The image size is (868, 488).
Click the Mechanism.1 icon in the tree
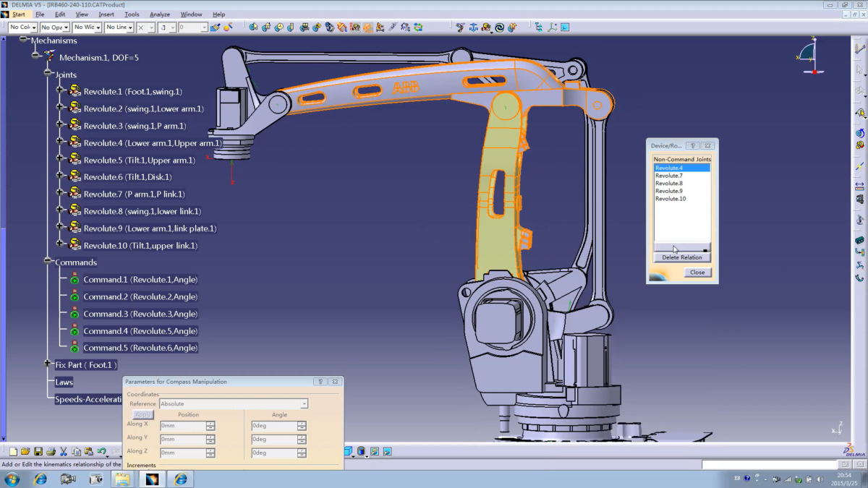tap(49, 56)
